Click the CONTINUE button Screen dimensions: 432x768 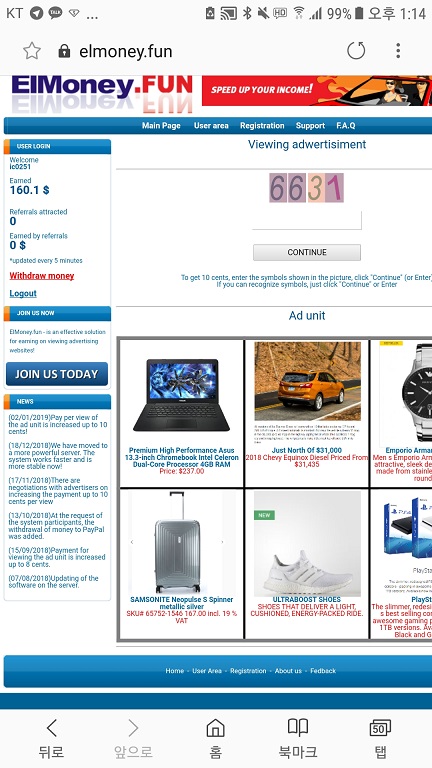pos(307,252)
